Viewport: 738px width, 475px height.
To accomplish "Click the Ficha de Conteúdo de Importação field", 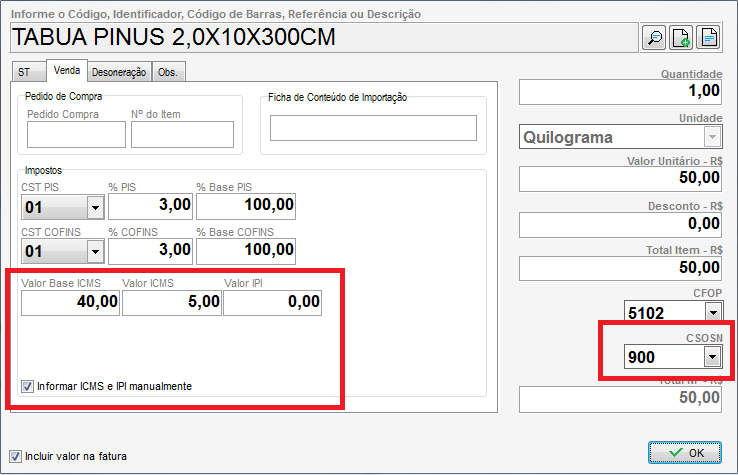I will coord(373,128).
